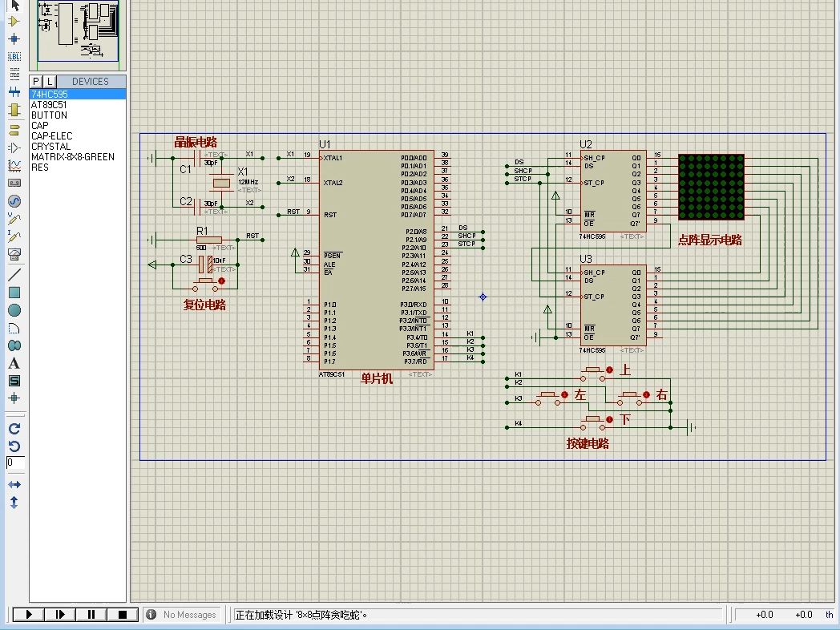Screen dimensions: 840x630
Task: Activate the Bus mode tool
Action: (14, 92)
